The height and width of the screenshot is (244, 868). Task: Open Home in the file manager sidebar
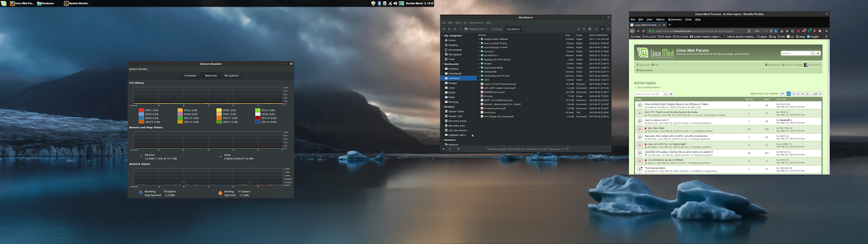pyautogui.click(x=451, y=40)
